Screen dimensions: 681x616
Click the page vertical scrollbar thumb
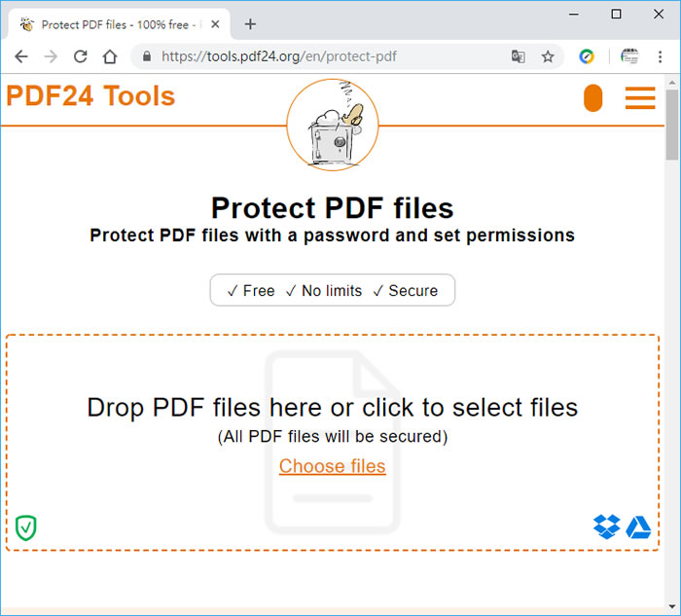click(x=672, y=126)
